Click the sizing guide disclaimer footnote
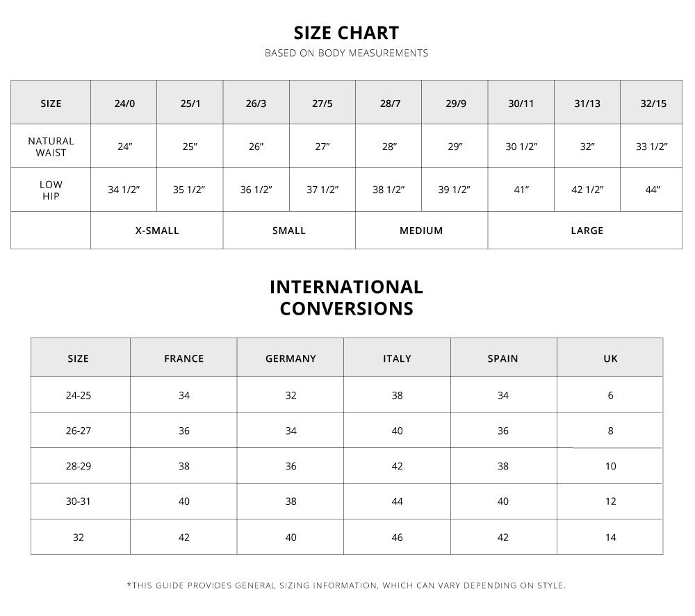 346,585
